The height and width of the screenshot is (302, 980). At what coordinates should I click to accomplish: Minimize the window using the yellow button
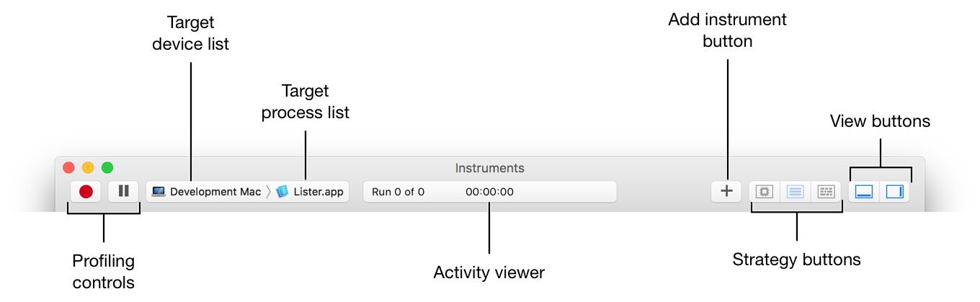point(88,168)
